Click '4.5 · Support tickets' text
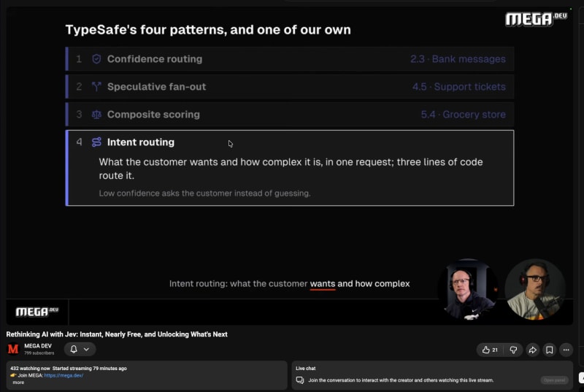Image resolution: width=584 pixels, height=392 pixels. (x=459, y=87)
